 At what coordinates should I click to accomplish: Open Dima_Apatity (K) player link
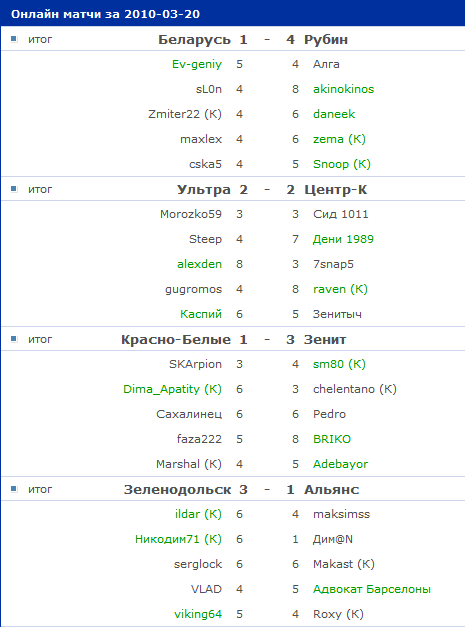[172, 389]
